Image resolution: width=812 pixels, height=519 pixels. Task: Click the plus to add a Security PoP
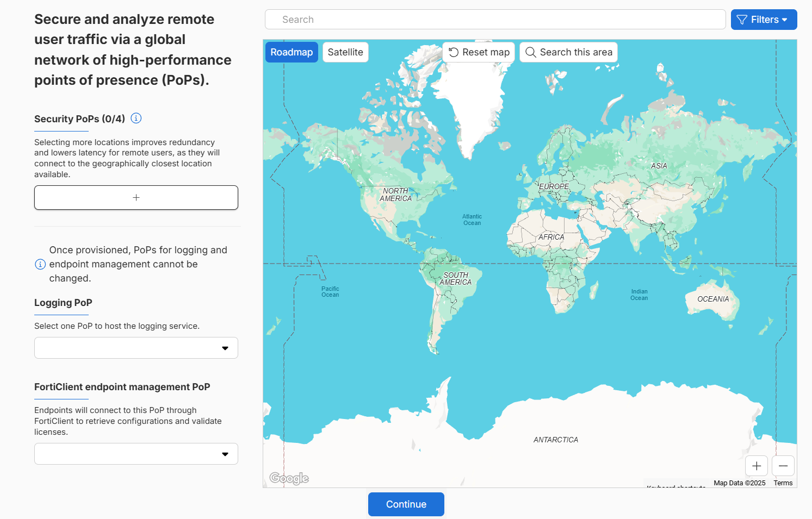pos(136,197)
